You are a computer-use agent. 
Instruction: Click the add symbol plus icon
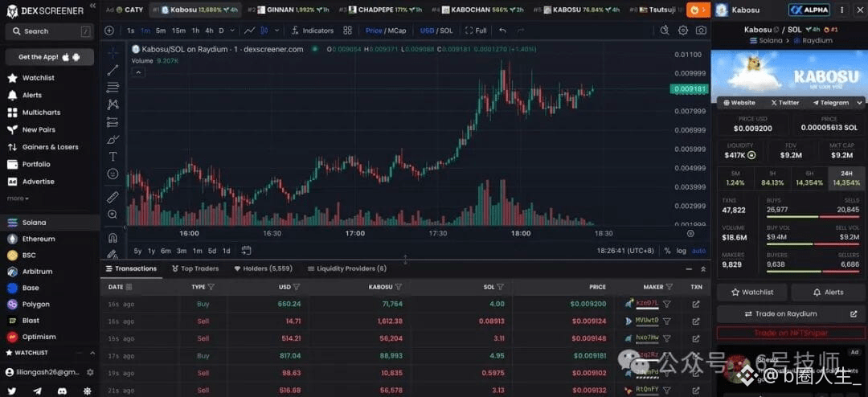[109, 31]
